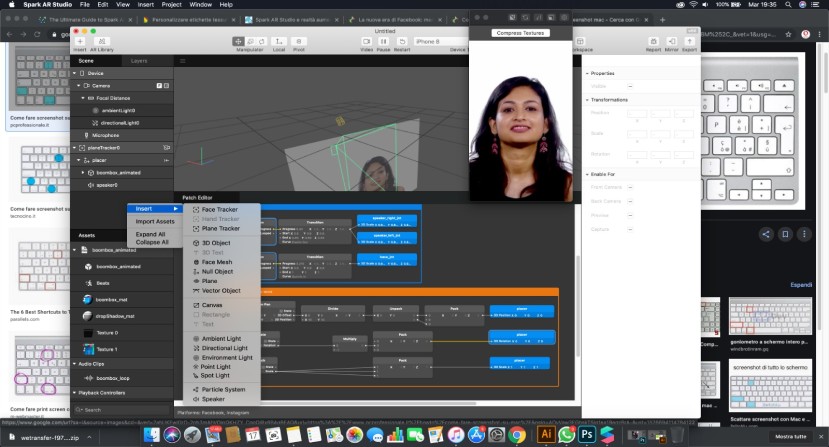This screenshot has height=447, width=829.
Task: Collapse the Enable For section
Action: coord(587,174)
